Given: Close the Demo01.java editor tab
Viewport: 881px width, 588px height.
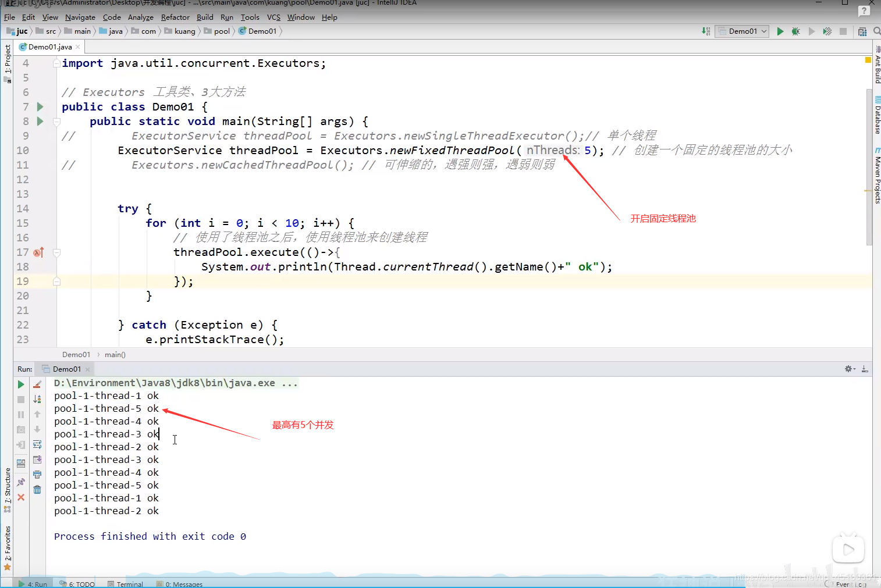Looking at the screenshot, I should 78,47.
